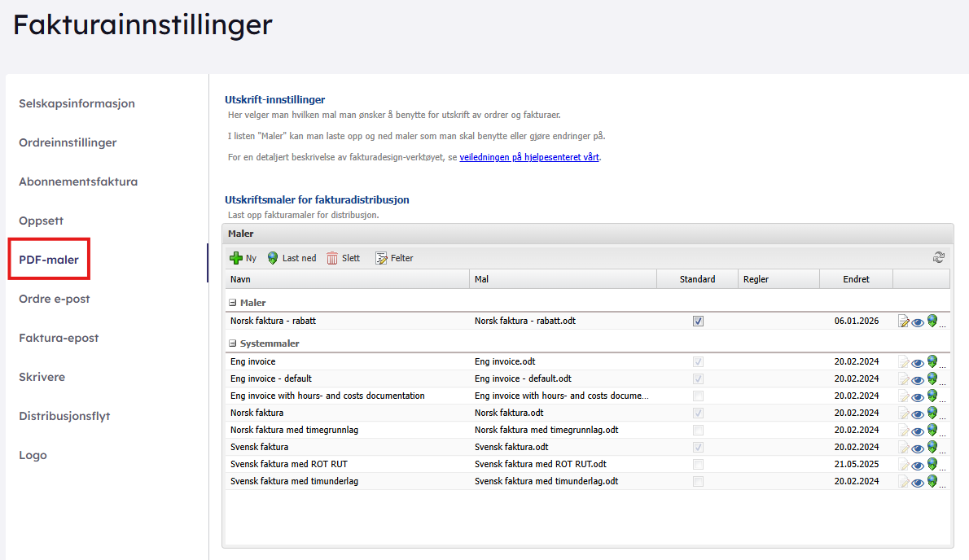Viewport: 969px width, 560px height.
Task: Download the Eng invoice template via globe icon
Action: [x=932, y=361]
